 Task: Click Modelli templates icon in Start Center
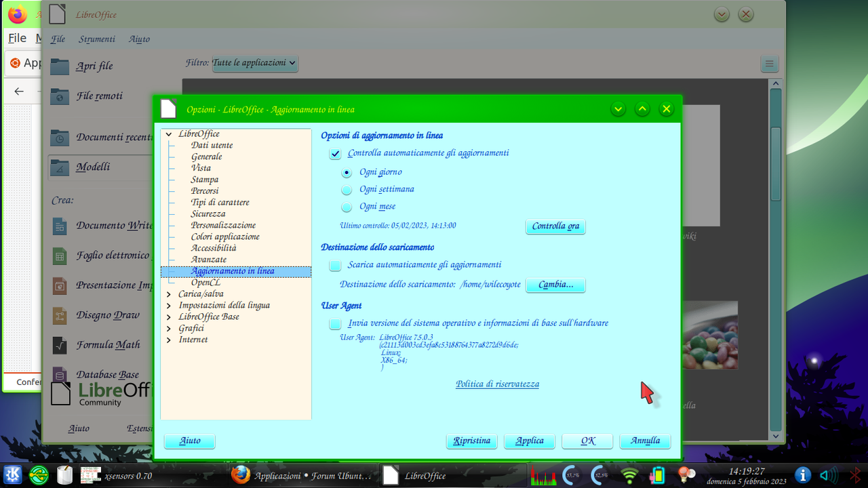click(x=60, y=167)
